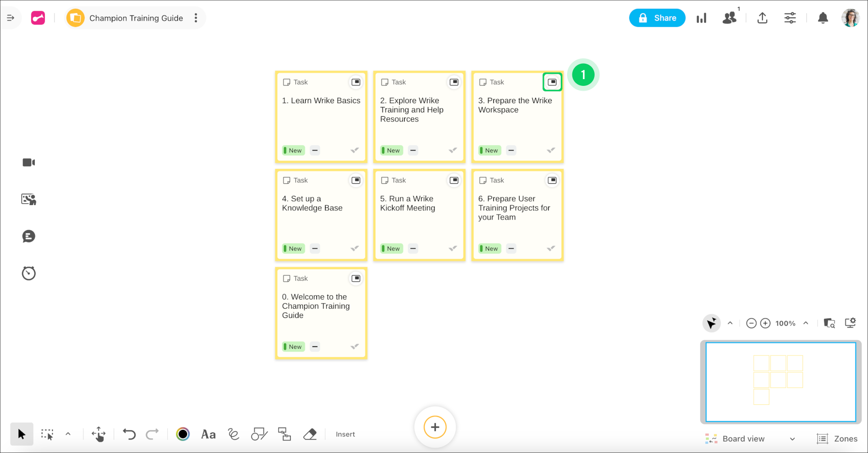Open details of '5. Run a Wrike Kickoff Meeting' card
Image resolution: width=868 pixels, height=453 pixels.
pyautogui.click(x=454, y=180)
